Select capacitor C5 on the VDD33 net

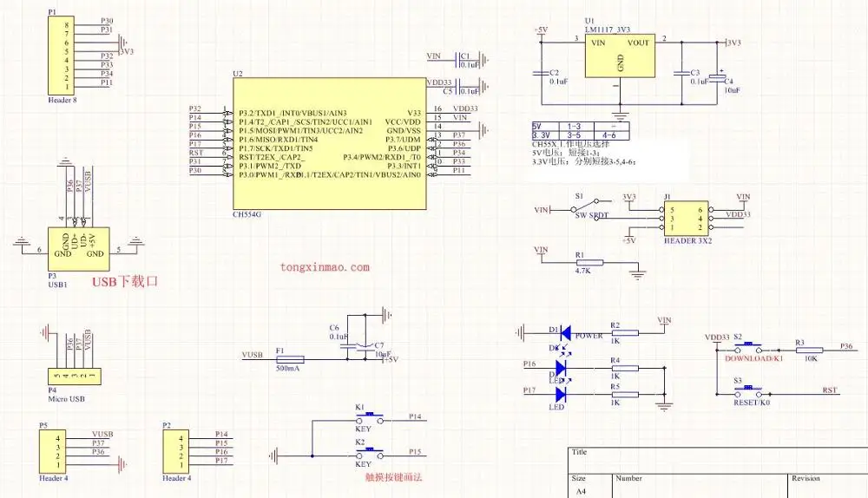(x=457, y=86)
